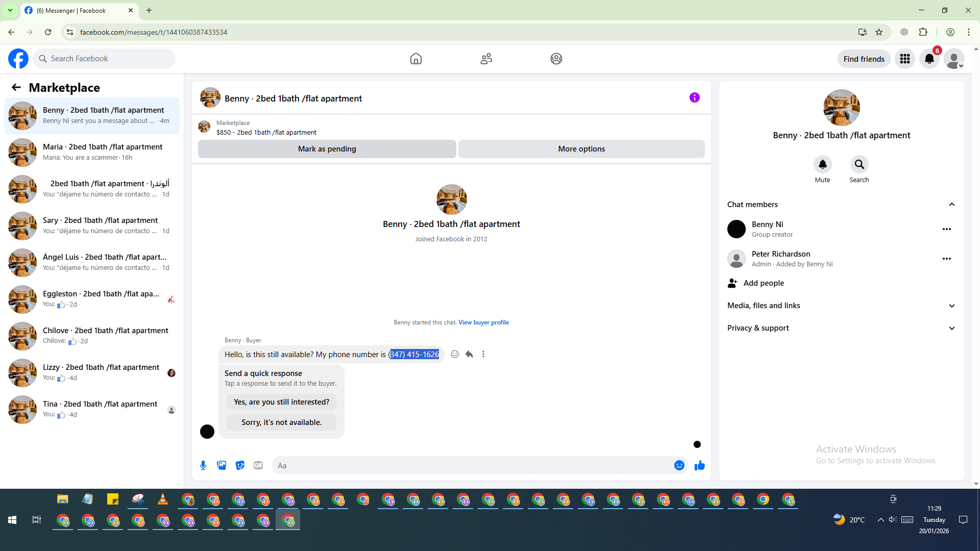Viewport: 980px width, 551px height.
Task: Show hidden system tray icons
Action: point(880,520)
